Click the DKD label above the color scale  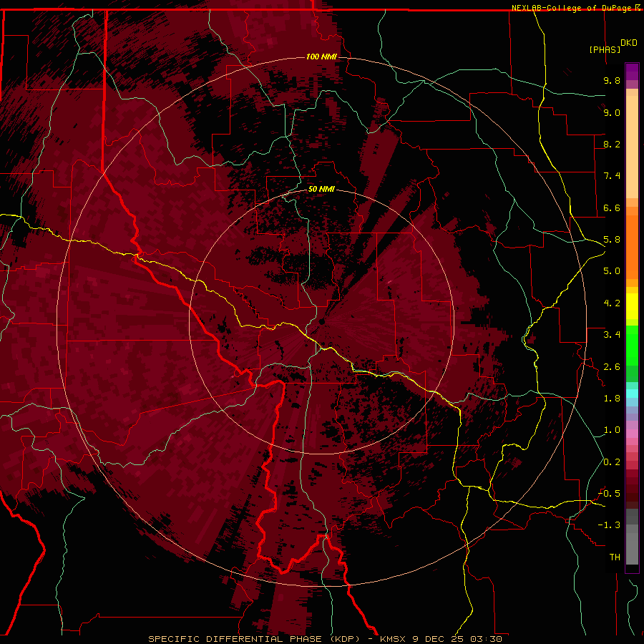pyautogui.click(x=628, y=43)
